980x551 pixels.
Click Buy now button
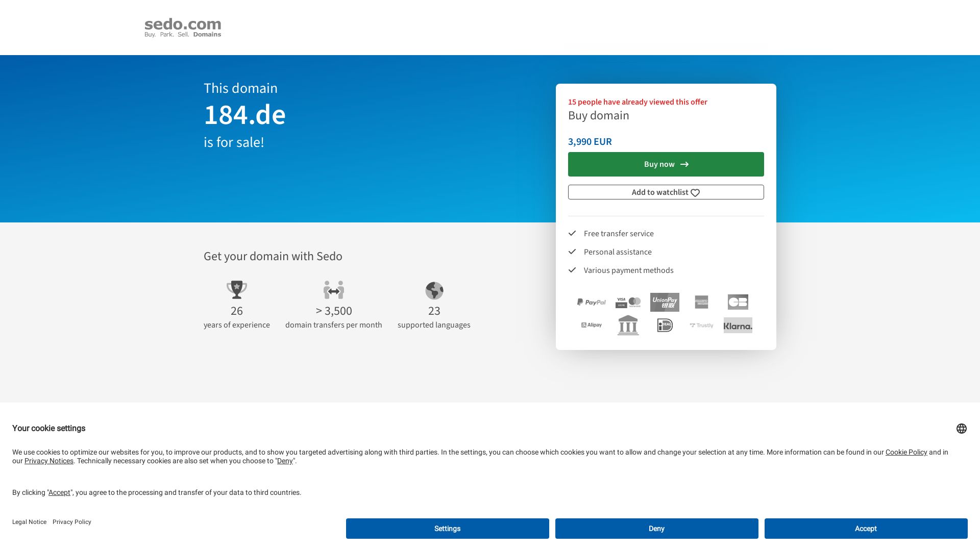pos(666,164)
